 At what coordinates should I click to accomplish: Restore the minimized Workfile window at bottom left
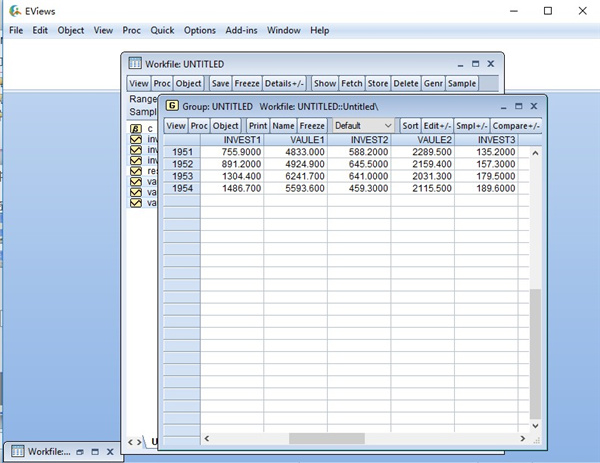coord(82,452)
